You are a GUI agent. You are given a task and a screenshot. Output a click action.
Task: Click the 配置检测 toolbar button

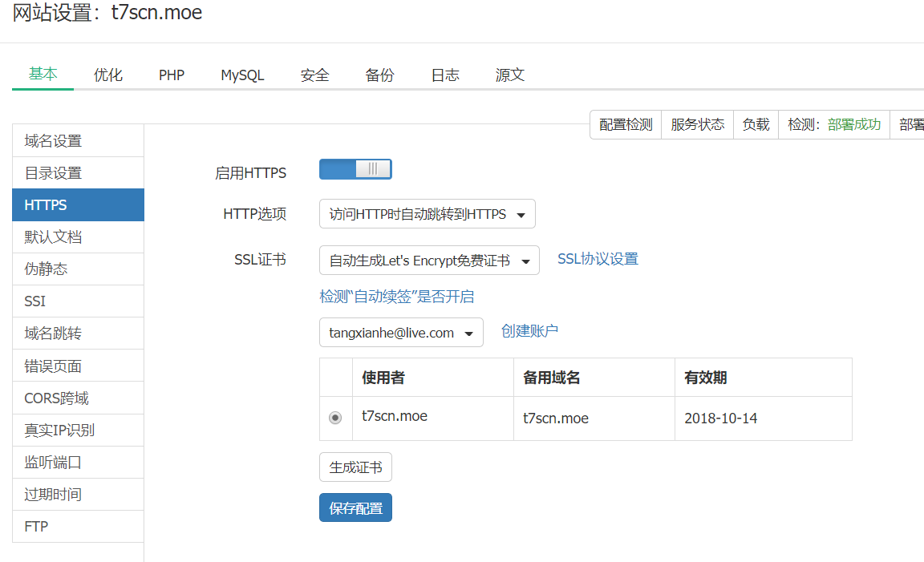[626, 125]
